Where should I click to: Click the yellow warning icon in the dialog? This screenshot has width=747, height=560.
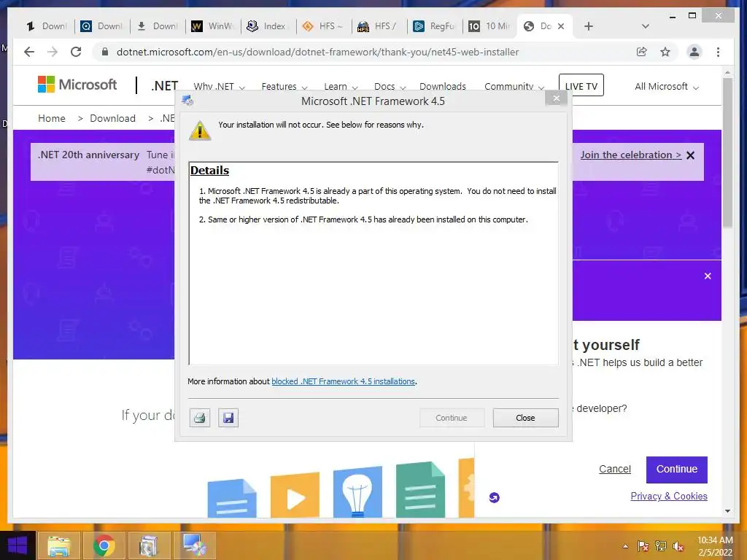click(x=200, y=130)
